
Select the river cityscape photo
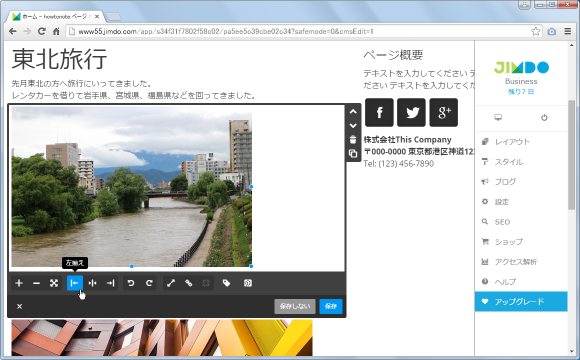(x=132, y=187)
